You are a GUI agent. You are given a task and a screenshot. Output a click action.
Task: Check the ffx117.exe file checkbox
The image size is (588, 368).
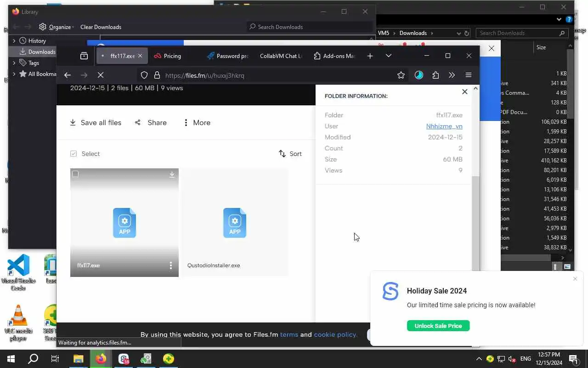pyautogui.click(x=75, y=174)
